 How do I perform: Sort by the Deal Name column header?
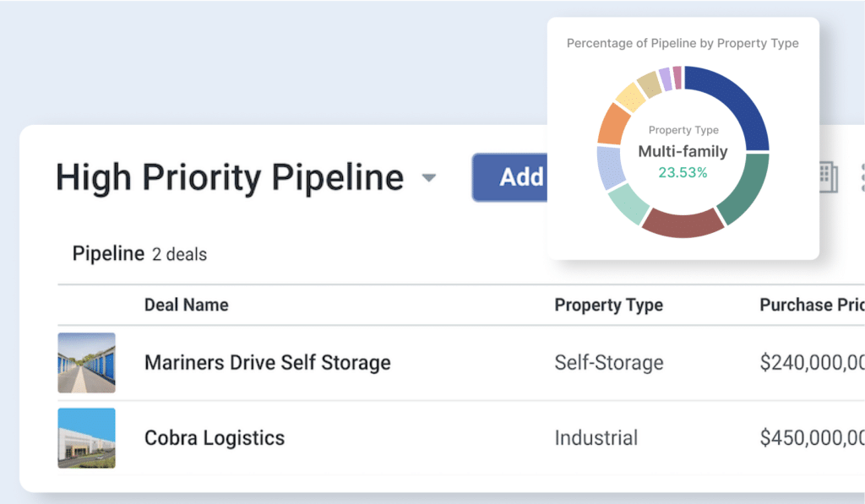click(x=186, y=305)
